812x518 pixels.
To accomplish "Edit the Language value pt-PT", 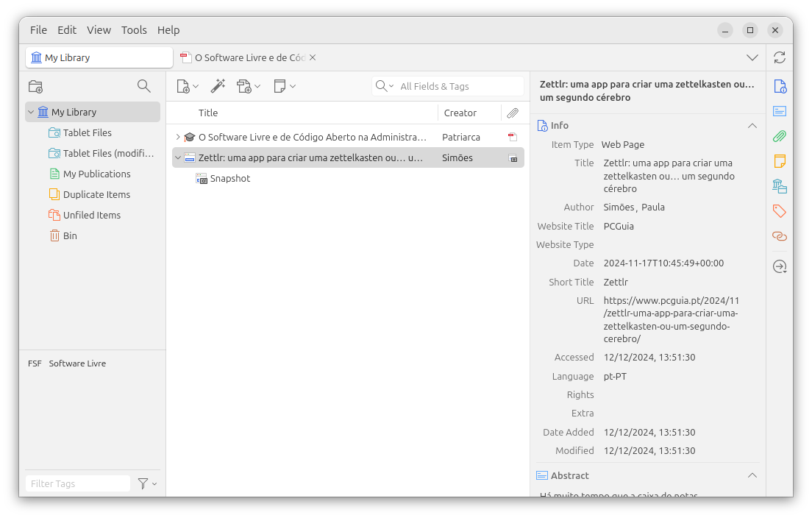I will (615, 376).
